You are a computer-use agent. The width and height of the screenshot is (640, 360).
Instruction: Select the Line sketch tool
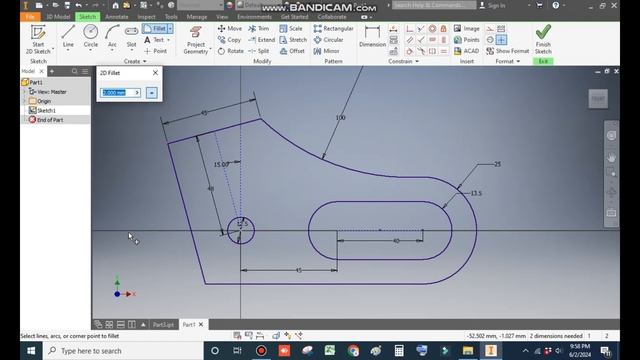pos(68,37)
